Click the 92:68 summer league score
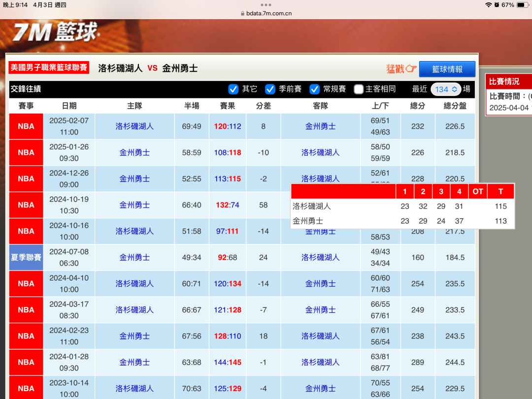Viewport: 532px width, 399px height. 227,257
